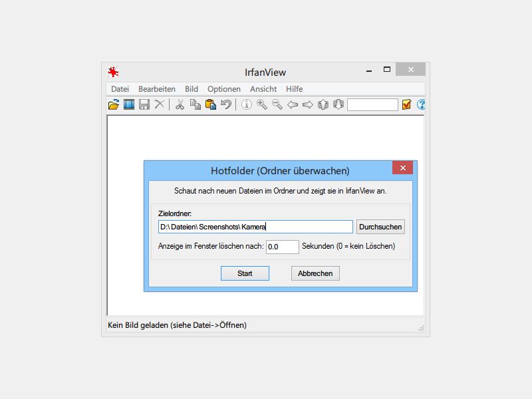Click the Paste clipboard icon
The height and width of the screenshot is (399, 532).
pyautogui.click(x=211, y=104)
